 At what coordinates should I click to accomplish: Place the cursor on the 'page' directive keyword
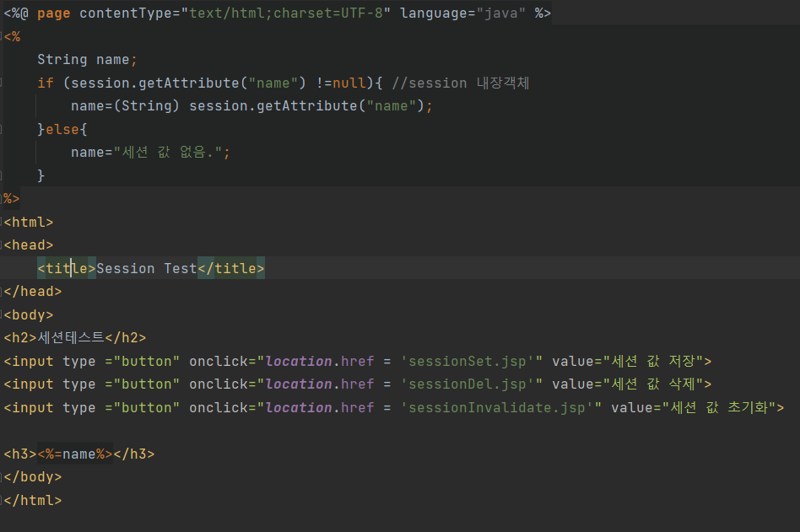coord(53,13)
